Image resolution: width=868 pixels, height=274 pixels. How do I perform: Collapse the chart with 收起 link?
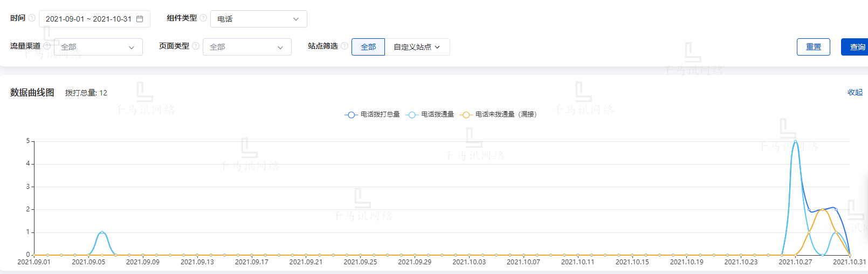(855, 92)
